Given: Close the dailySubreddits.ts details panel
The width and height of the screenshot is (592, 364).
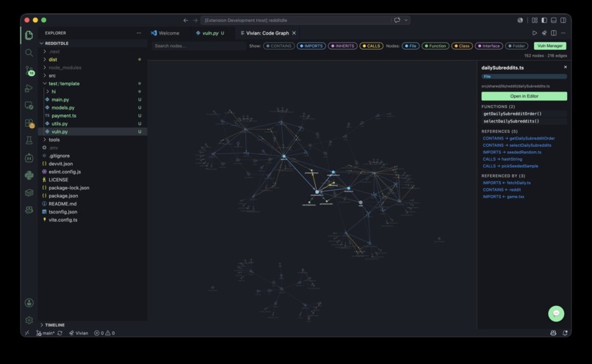Looking at the screenshot, I should coord(566,67).
